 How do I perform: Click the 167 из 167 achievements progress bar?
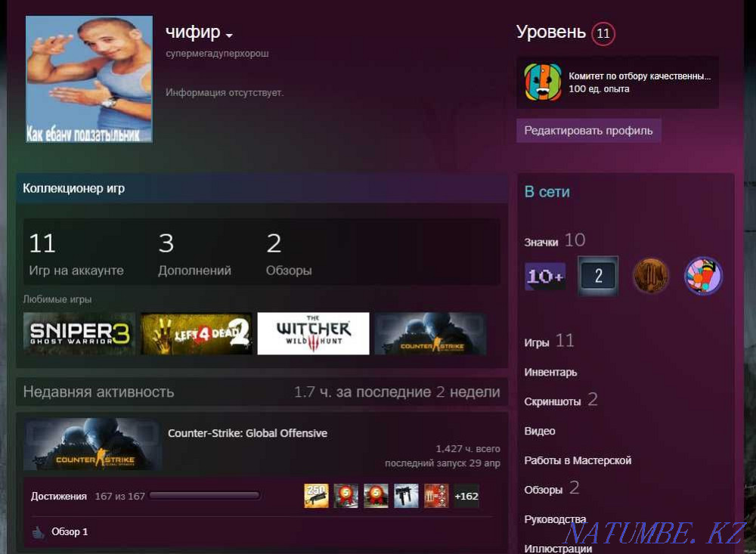(x=204, y=496)
